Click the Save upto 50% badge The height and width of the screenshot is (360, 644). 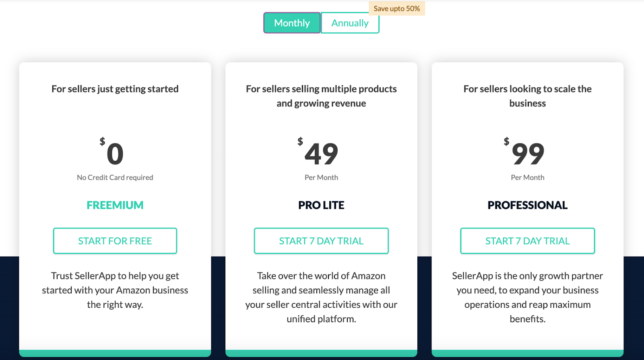coord(396,8)
